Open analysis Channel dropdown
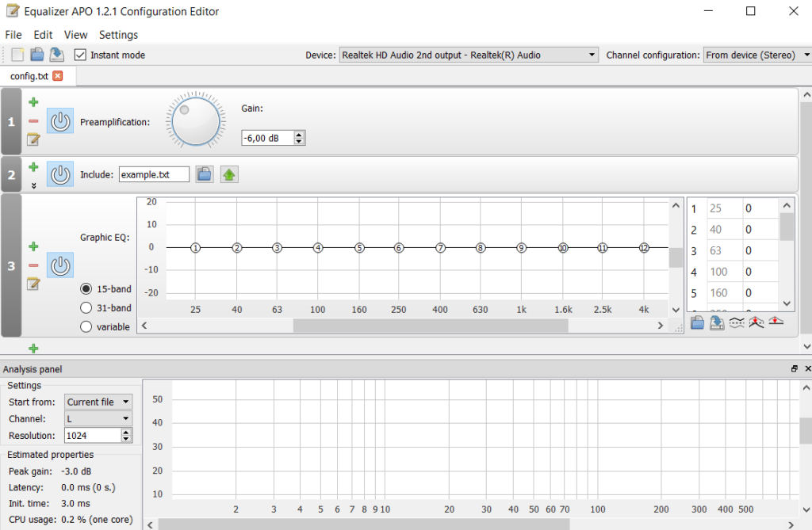This screenshot has height=530, width=812. (x=98, y=418)
